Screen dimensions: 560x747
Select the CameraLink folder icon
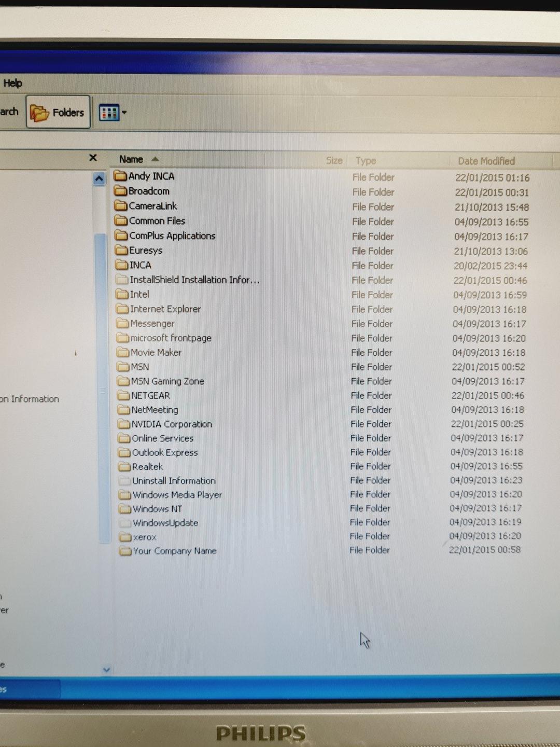pyautogui.click(x=121, y=206)
